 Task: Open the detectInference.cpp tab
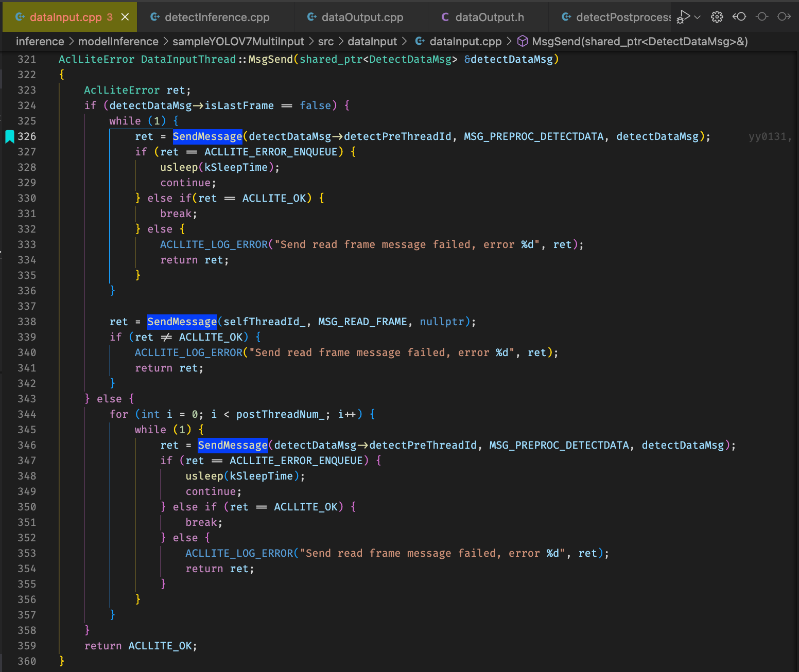tap(217, 17)
